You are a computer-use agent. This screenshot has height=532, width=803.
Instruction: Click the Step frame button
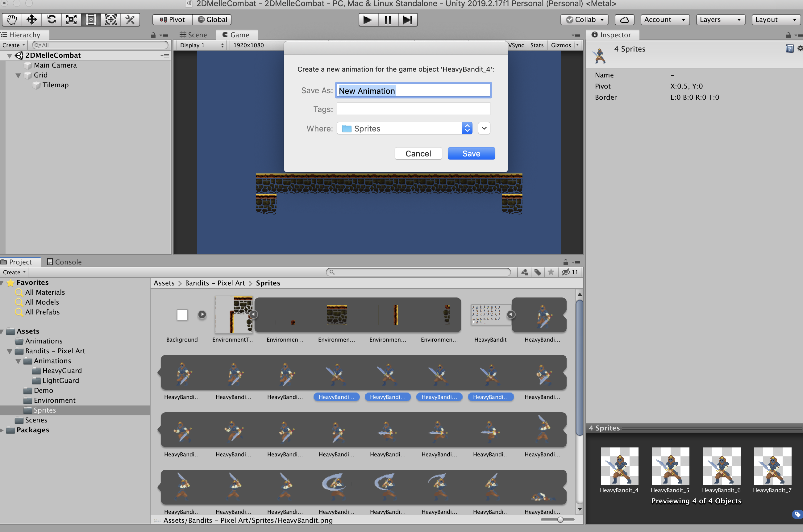407,20
